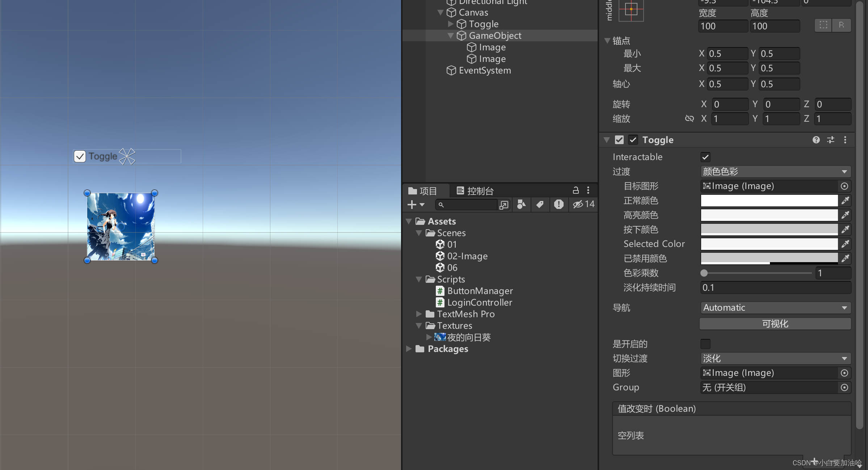The image size is (868, 470).
Task: Open the Group object picker circle icon
Action: click(x=844, y=387)
